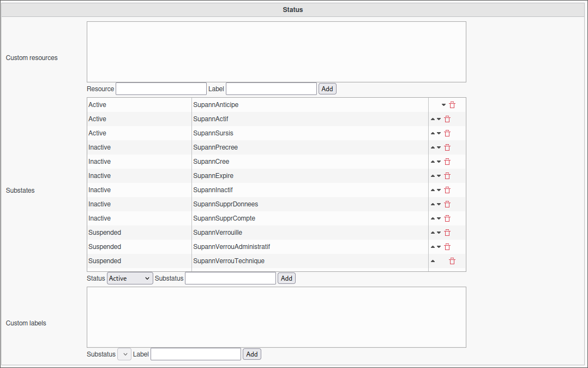The image size is (588, 368).
Task: Move SupannAnticipe substate down
Action: [x=443, y=105]
